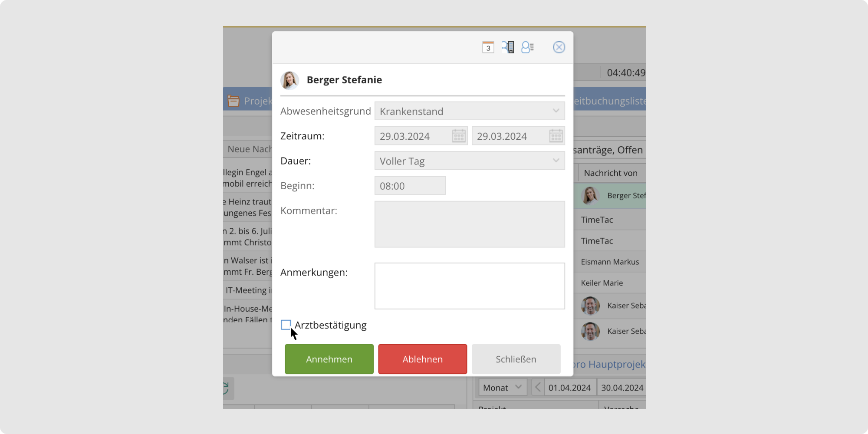This screenshot has width=868, height=434.
Task: Expand the Dauer Voller Tag dropdown
Action: point(469,161)
